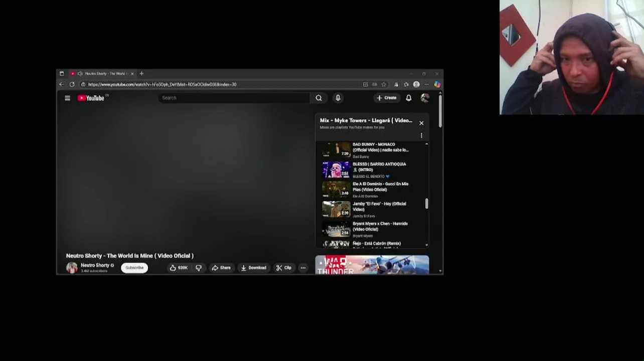Viewport: 644px width, 361px height.
Task: Open Neutro Shorty channel avatar
Action: 72,268
